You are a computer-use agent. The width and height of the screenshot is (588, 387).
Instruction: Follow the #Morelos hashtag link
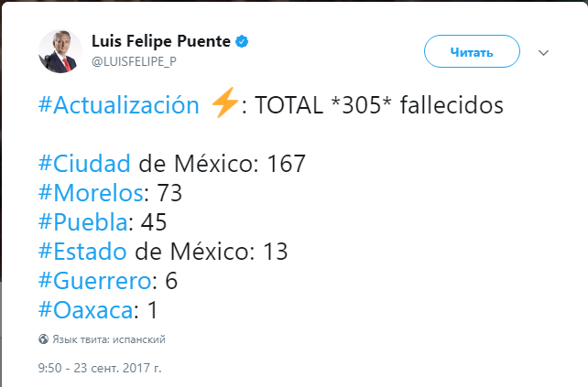(x=93, y=194)
